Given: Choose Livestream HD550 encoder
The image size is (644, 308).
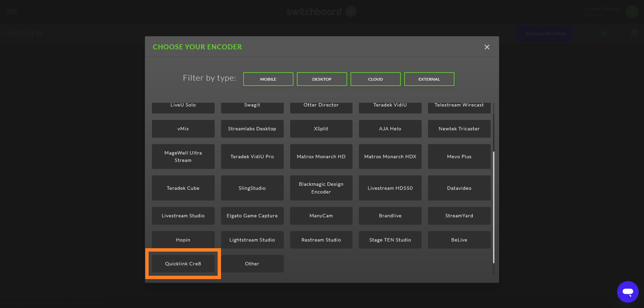Looking at the screenshot, I should pos(390,188).
